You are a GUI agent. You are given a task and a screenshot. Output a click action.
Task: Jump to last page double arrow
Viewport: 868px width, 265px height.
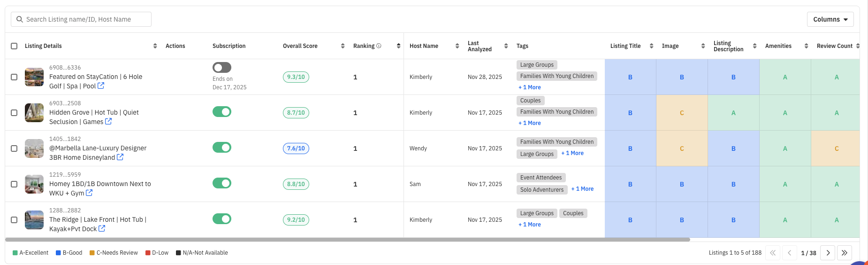pyautogui.click(x=844, y=253)
